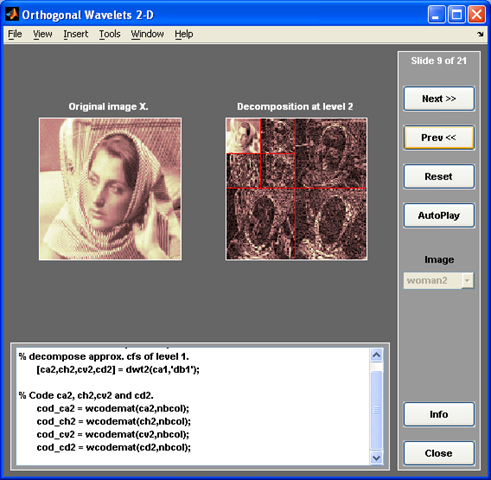Close the window with the red X

pyautogui.click(x=476, y=15)
